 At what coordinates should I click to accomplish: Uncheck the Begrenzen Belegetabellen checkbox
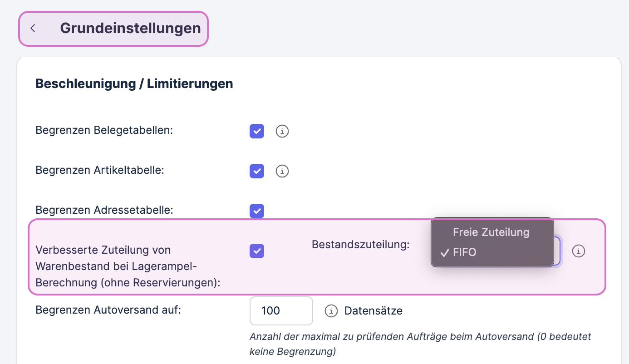[257, 132]
